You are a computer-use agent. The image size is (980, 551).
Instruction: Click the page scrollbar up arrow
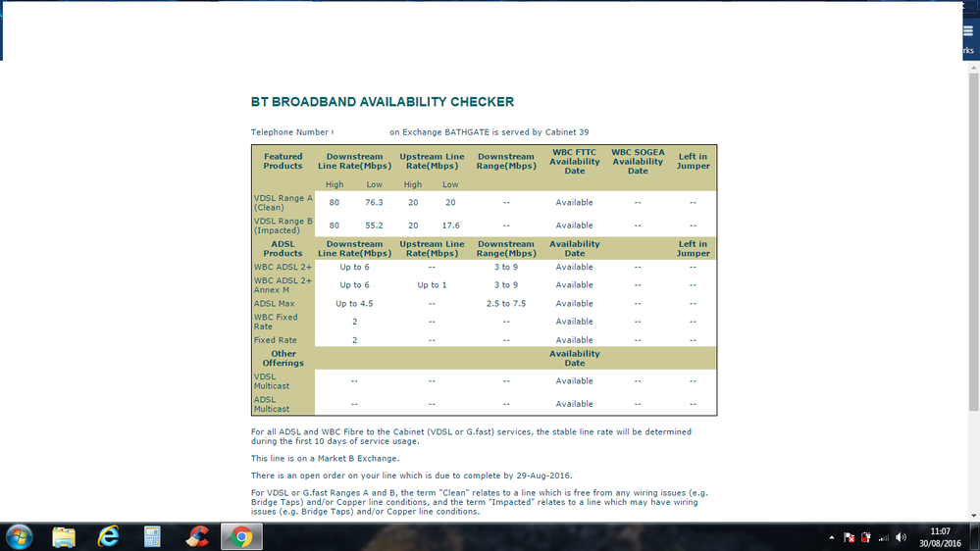[x=974, y=67]
